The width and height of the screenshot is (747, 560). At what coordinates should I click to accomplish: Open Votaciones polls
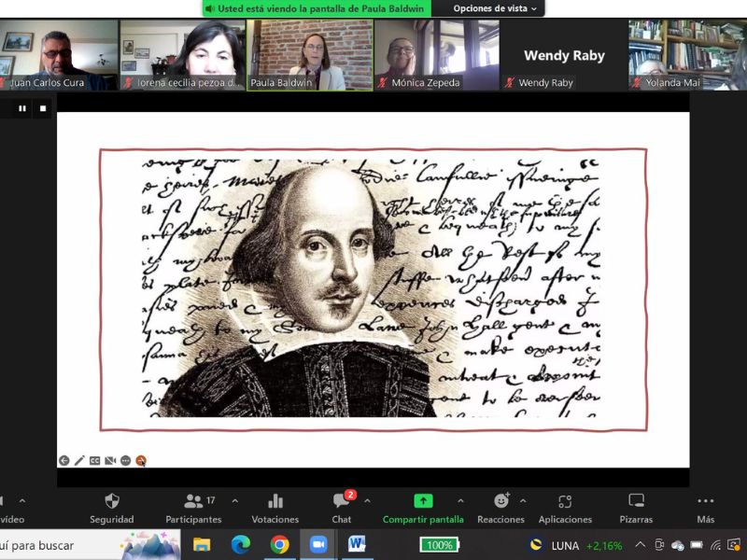pos(275,508)
